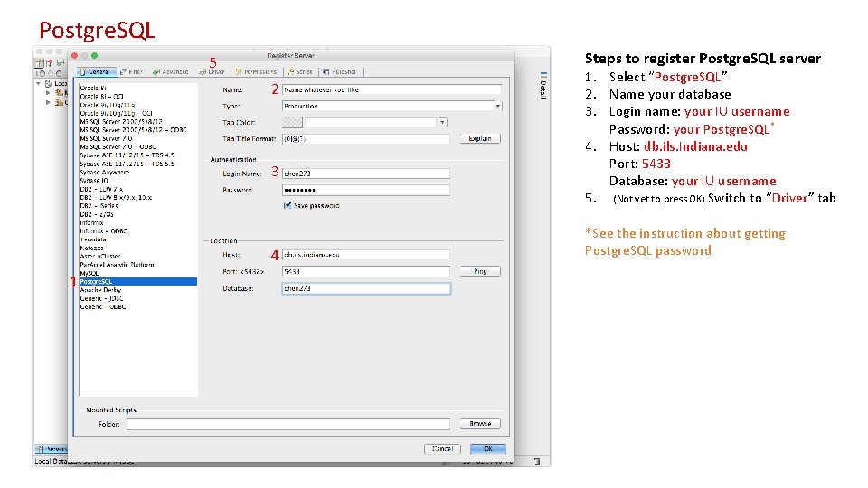Switch to the General tab
868x488 pixels.
pos(97,72)
